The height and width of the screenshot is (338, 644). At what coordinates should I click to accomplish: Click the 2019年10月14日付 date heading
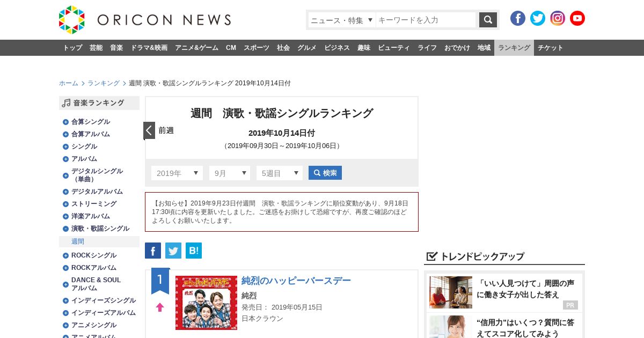[x=282, y=133]
